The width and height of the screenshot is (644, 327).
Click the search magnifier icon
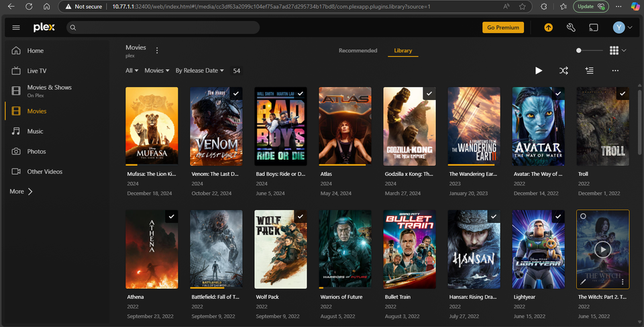(x=73, y=28)
